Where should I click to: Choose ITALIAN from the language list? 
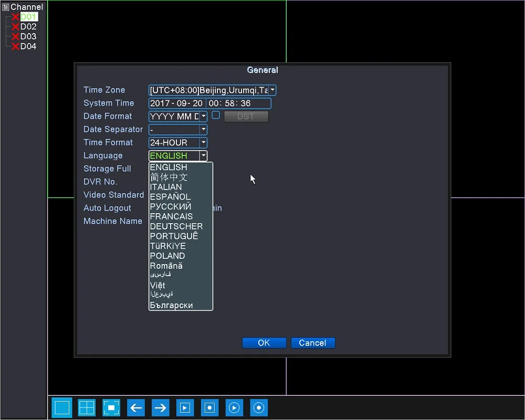[181, 187]
